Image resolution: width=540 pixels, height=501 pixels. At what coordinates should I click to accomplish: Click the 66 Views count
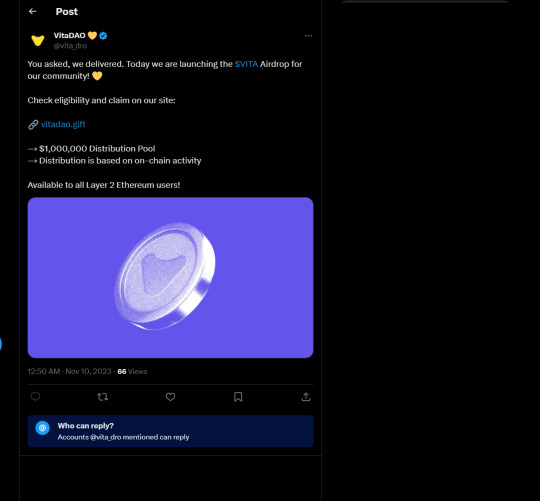pyautogui.click(x=132, y=372)
